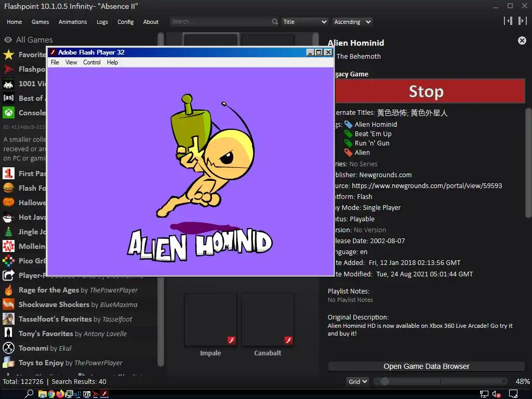Open the Halloween pumpkin playlist icon

click(8, 203)
